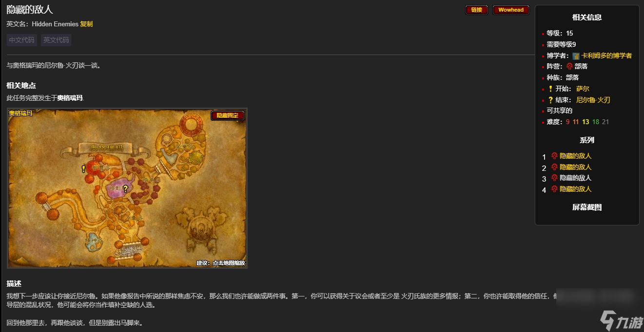The image size is (644, 332).
Task: Click the question-mark icon next to 结束
Action: 550,100
